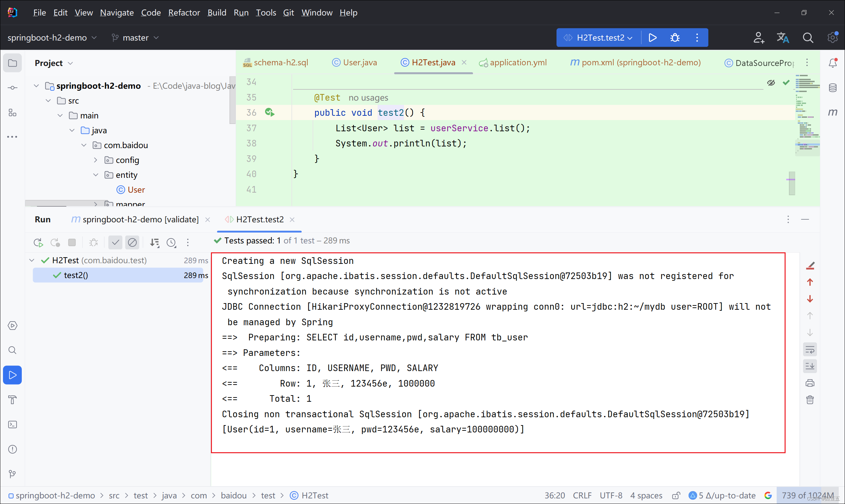The width and height of the screenshot is (845, 504).
Task: Open line separator CRLF setting
Action: 582,495
